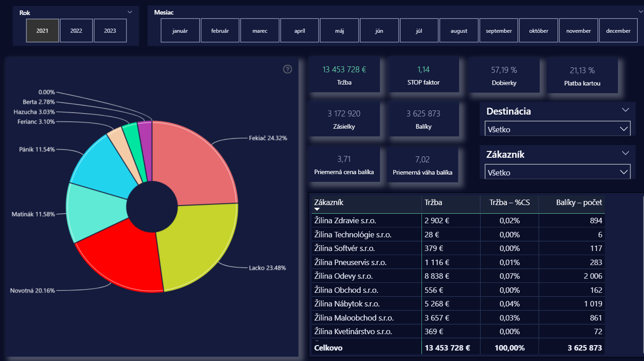Image resolution: width=644 pixels, height=361 pixels.
Task: Select year 2023 in Rok slicer
Action: pyautogui.click(x=110, y=31)
